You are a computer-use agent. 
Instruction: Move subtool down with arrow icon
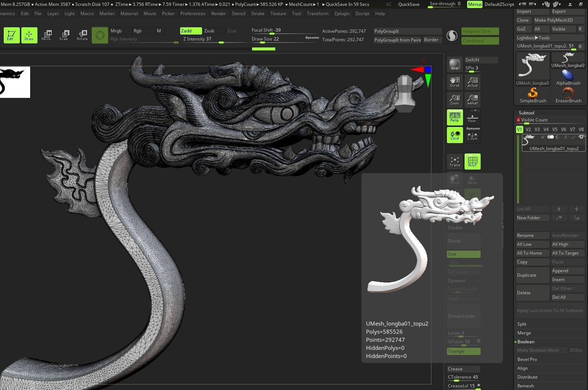(577, 209)
